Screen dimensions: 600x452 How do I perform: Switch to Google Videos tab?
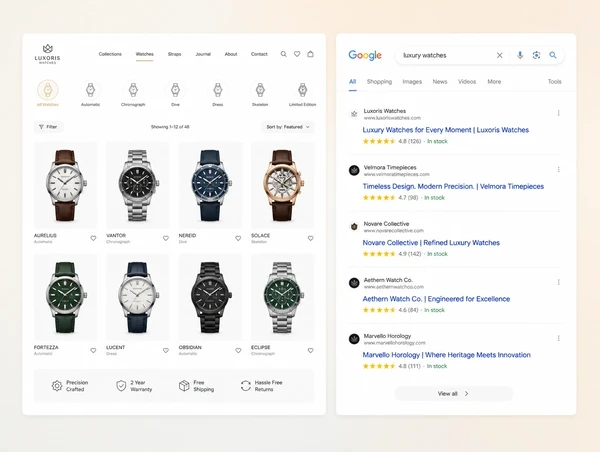(467, 82)
